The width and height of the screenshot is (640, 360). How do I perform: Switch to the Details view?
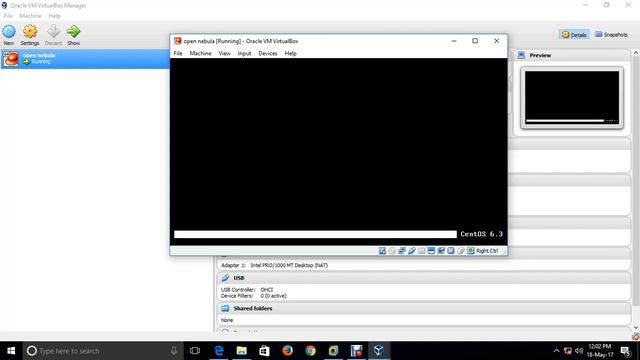[574, 35]
